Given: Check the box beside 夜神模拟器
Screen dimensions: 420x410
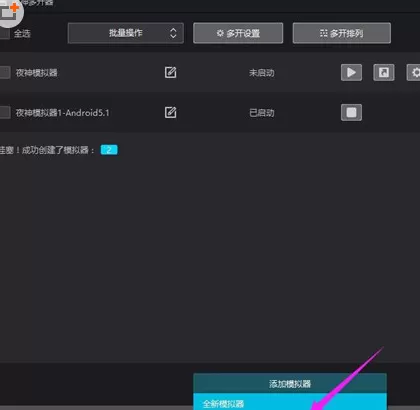Looking at the screenshot, I should point(5,72).
